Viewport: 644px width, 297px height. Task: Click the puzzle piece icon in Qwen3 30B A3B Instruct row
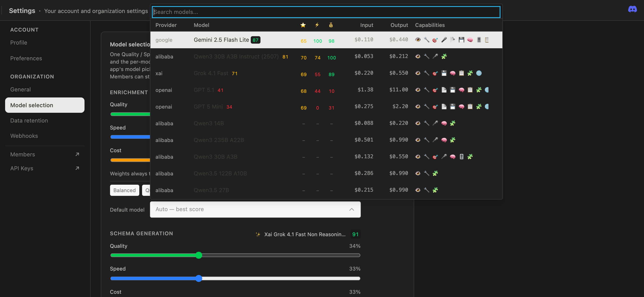click(444, 56)
